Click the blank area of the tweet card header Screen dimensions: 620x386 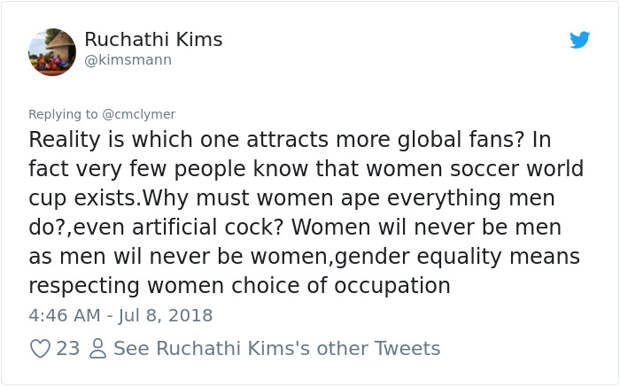click(x=395, y=51)
